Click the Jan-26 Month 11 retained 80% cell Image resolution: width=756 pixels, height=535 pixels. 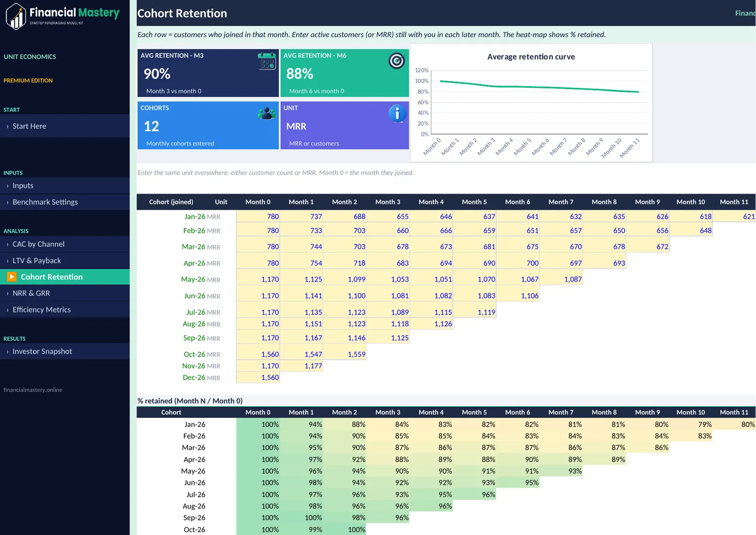[x=734, y=425]
